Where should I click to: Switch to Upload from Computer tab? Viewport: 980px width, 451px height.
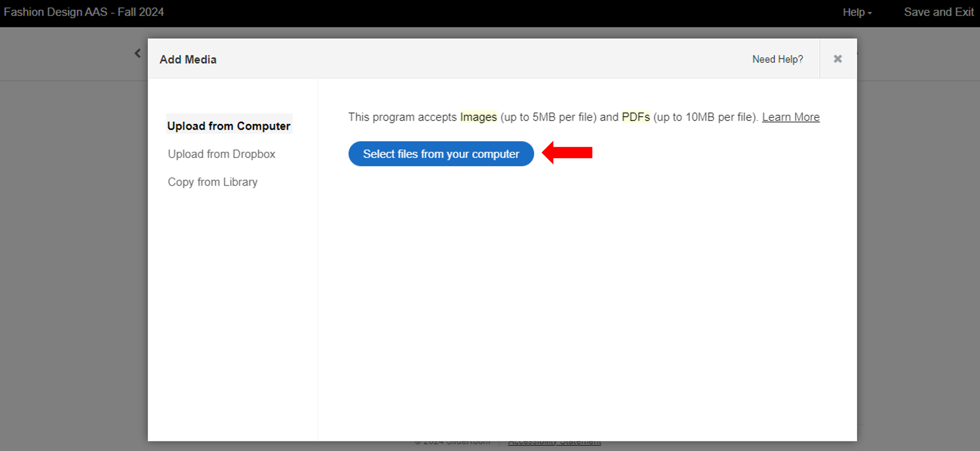[x=228, y=126]
